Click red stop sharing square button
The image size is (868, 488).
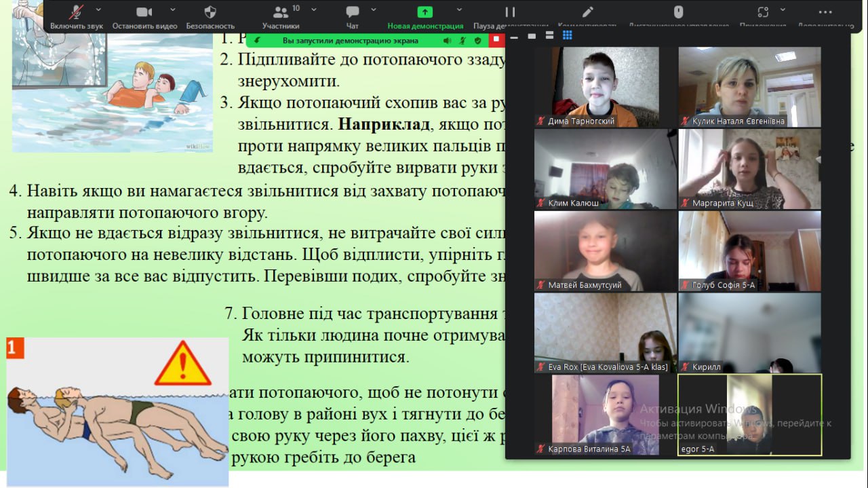click(496, 40)
